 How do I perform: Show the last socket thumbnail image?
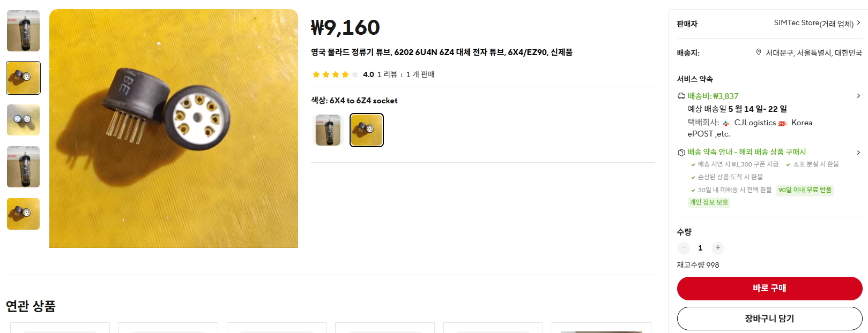[x=24, y=214]
